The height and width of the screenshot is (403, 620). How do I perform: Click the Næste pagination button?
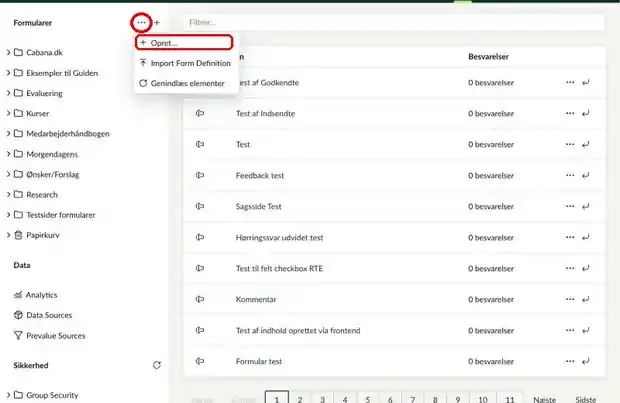[x=544, y=399]
